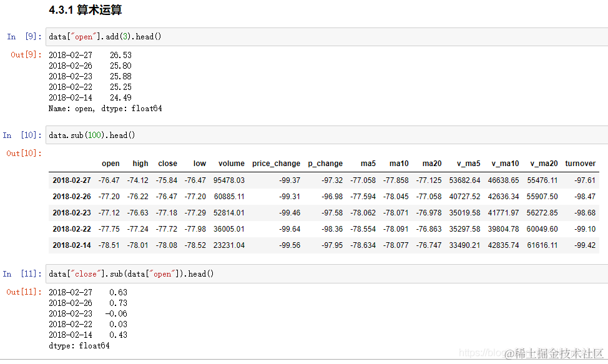
Task: Click volume value 52814.01
Action: point(228,213)
